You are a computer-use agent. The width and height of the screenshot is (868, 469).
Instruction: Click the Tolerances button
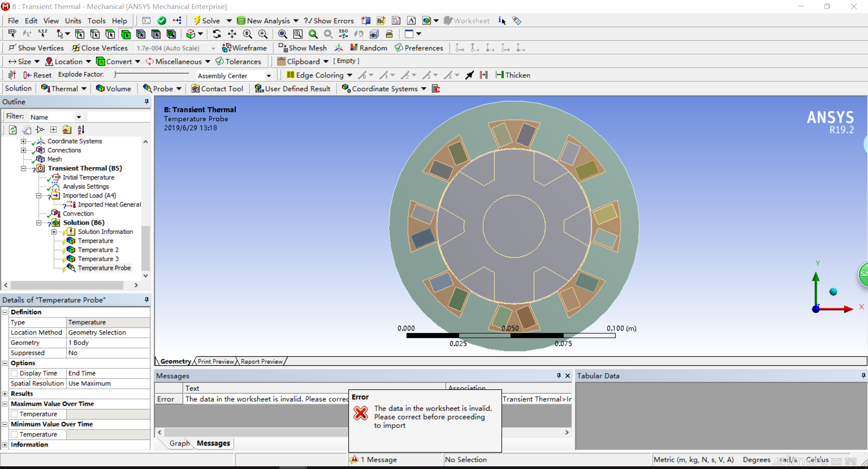click(238, 62)
